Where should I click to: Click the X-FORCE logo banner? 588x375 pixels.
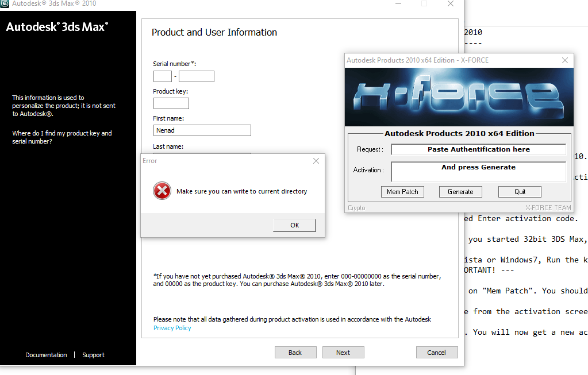[459, 97]
